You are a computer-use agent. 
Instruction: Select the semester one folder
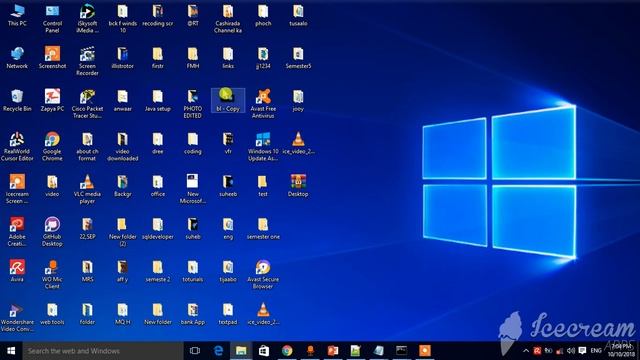coord(263,228)
